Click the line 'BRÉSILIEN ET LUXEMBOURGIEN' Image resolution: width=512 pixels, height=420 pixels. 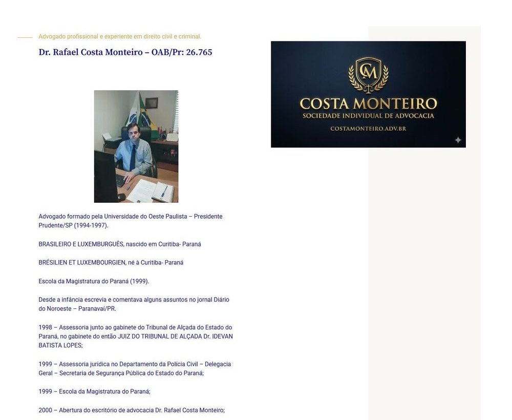111,263
